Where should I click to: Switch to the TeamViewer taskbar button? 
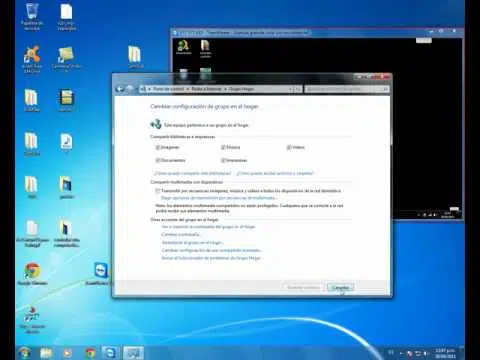point(111,353)
